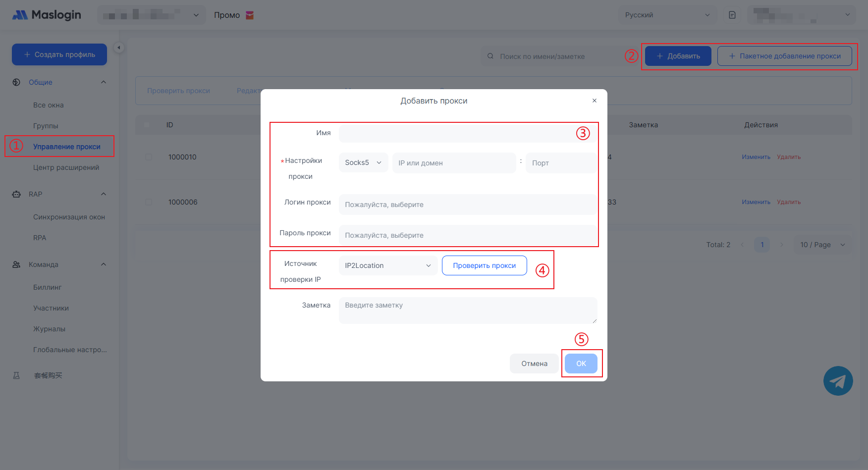Click the IP или домен input field

point(454,163)
